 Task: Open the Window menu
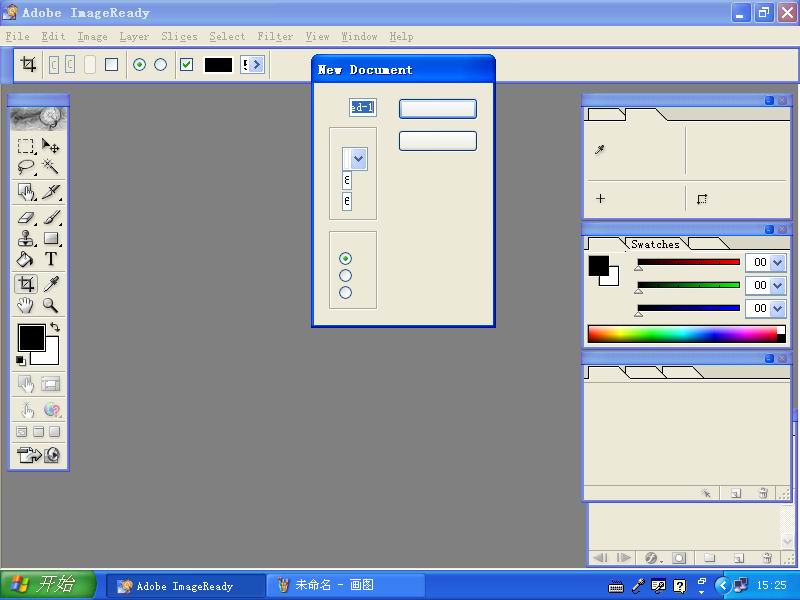coord(359,37)
